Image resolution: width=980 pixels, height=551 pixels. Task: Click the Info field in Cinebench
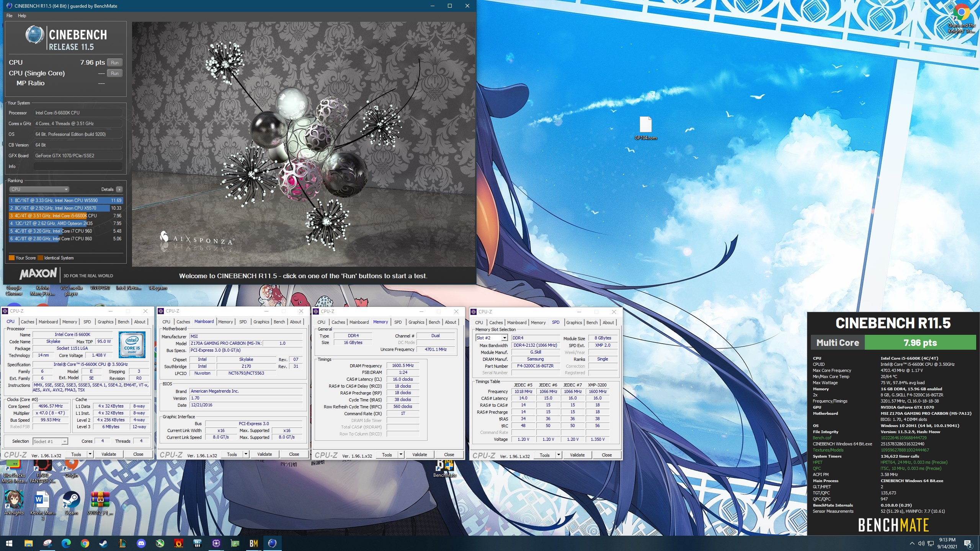click(78, 166)
